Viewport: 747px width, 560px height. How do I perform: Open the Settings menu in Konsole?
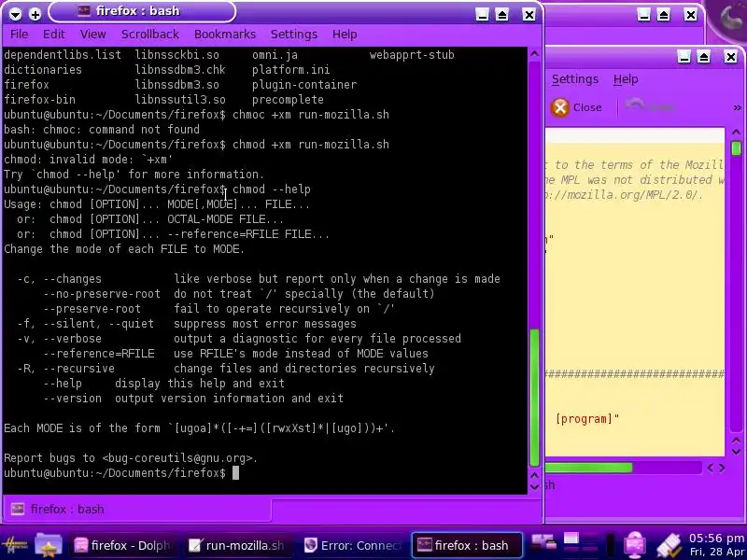pyautogui.click(x=294, y=35)
